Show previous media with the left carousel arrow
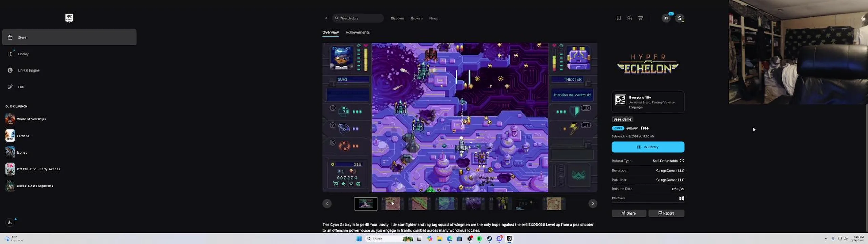 point(327,204)
